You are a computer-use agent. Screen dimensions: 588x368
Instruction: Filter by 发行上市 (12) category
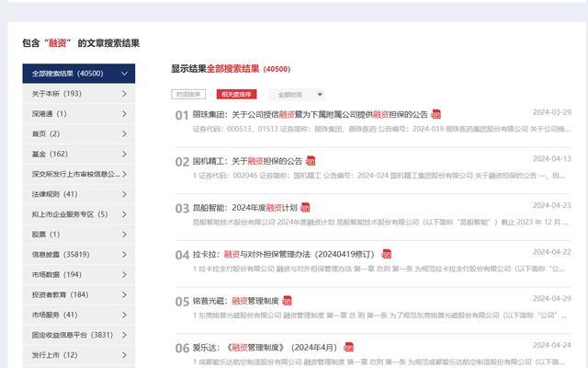(79, 355)
